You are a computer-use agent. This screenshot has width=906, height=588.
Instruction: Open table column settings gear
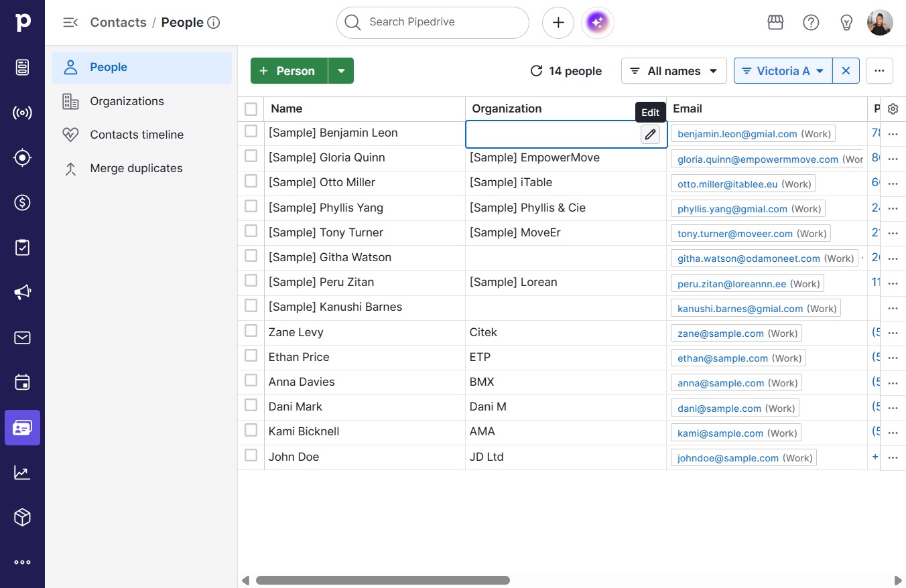click(893, 109)
